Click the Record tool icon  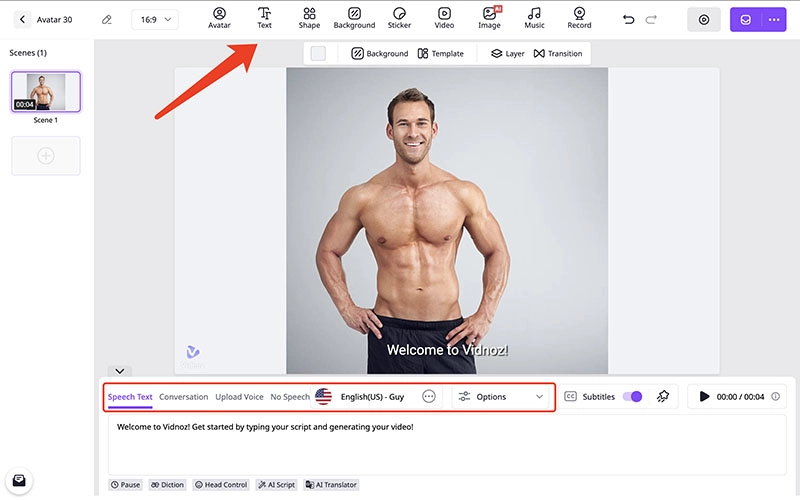pos(579,18)
